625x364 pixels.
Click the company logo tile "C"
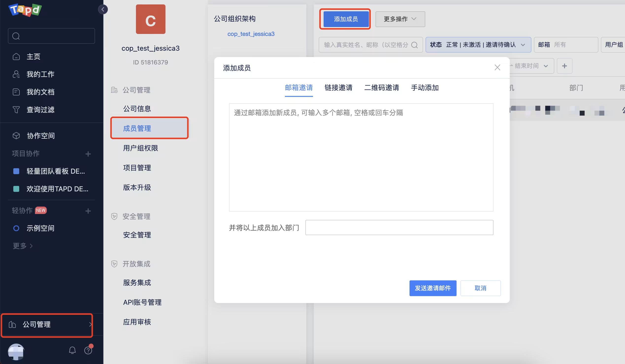pos(150,19)
